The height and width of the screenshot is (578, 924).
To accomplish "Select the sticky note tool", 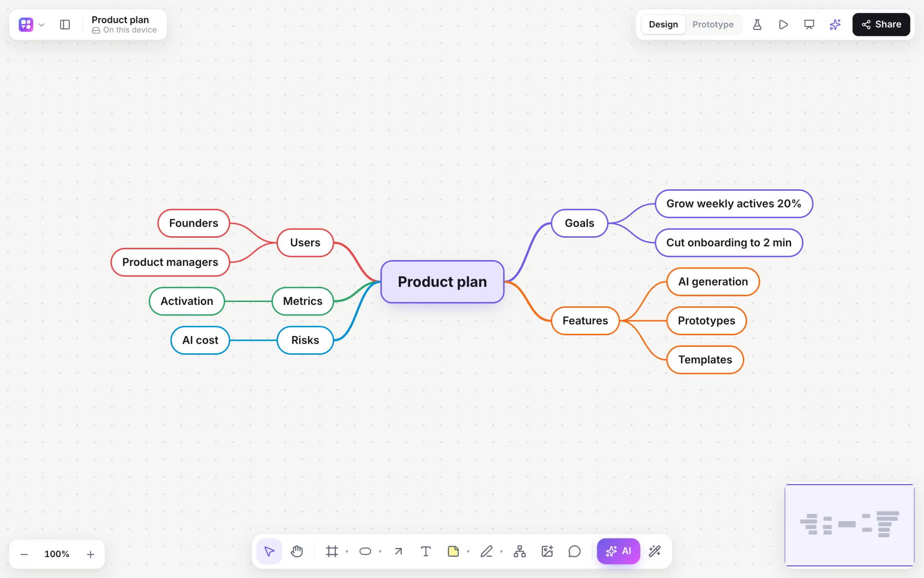I will click(x=453, y=551).
